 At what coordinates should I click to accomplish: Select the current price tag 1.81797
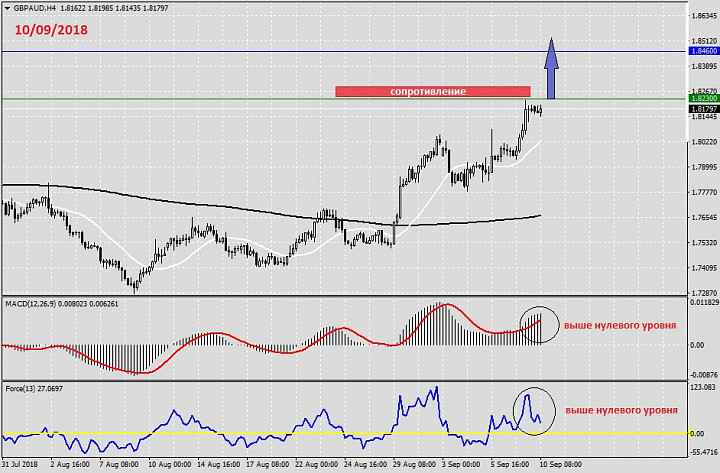click(703, 108)
